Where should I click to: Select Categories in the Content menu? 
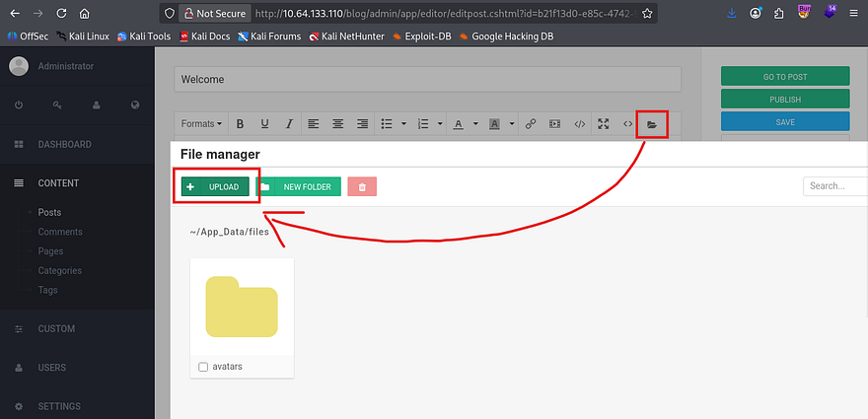click(x=59, y=270)
